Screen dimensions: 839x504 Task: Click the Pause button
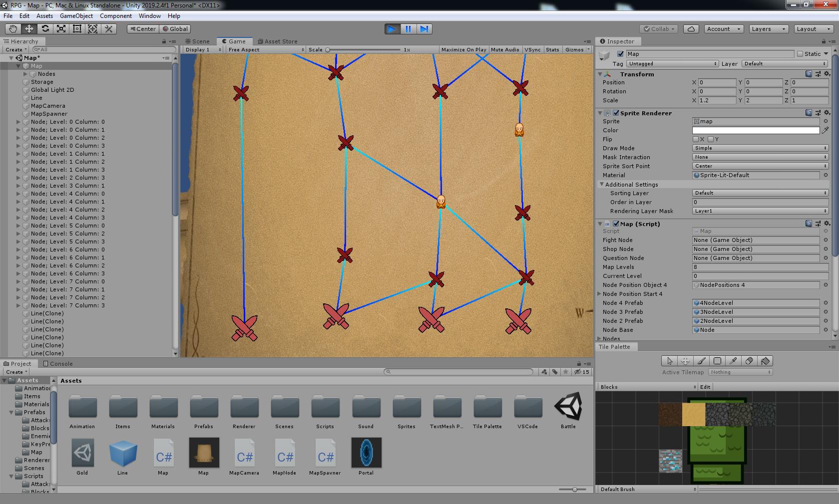click(x=408, y=29)
